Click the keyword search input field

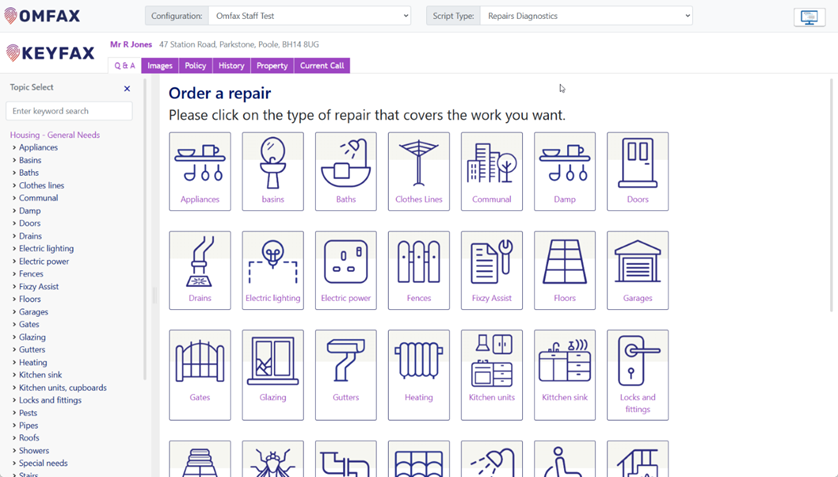click(x=68, y=111)
